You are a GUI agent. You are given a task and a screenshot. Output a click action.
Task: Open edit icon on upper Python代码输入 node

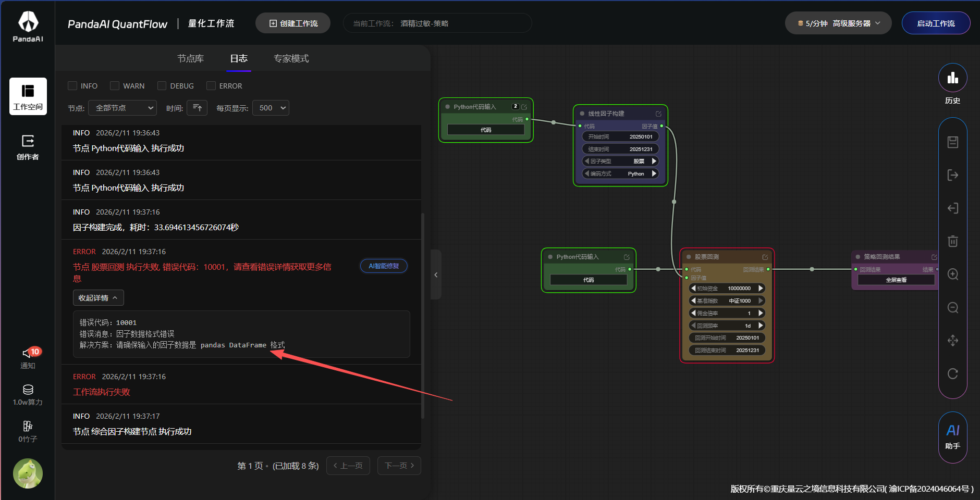tap(524, 107)
